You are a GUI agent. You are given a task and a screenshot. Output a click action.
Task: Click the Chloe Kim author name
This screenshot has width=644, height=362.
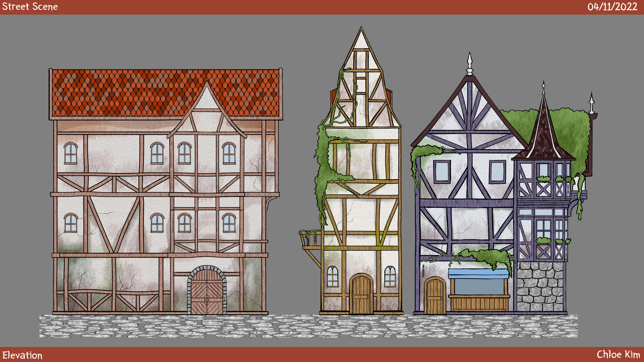click(618, 354)
